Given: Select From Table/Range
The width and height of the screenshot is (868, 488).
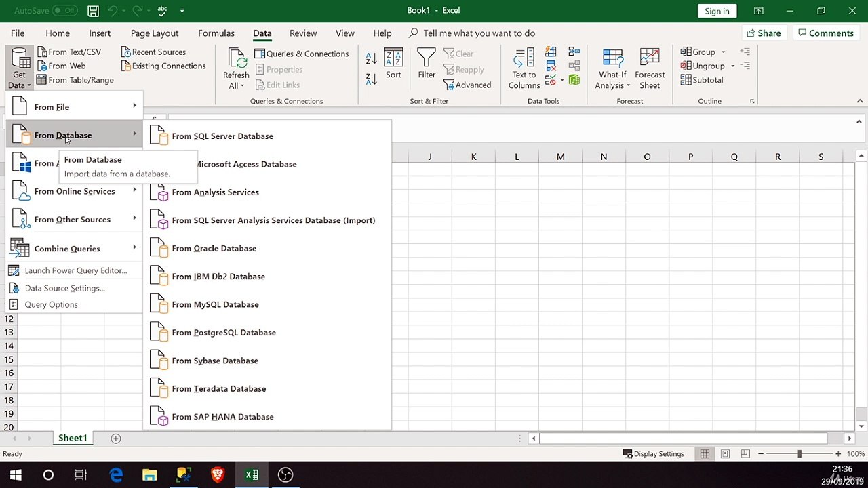Looking at the screenshot, I should pyautogui.click(x=75, y=80).
